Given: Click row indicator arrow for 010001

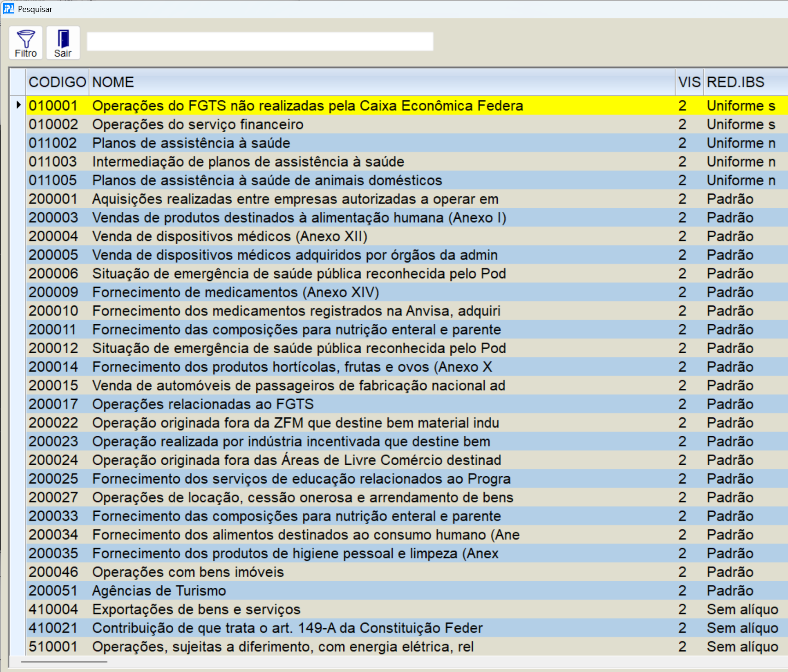Looking at the screenshot, I should pyautogui.click(x=18, y=105).
